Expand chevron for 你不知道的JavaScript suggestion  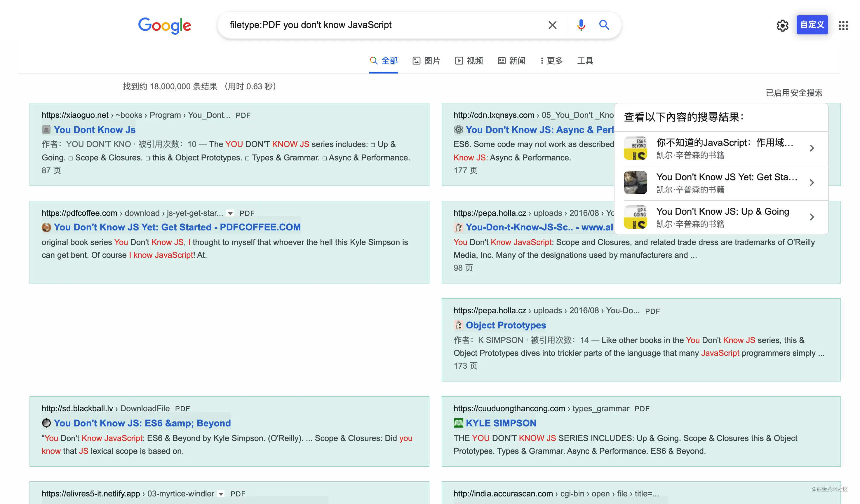click(812, 148)
